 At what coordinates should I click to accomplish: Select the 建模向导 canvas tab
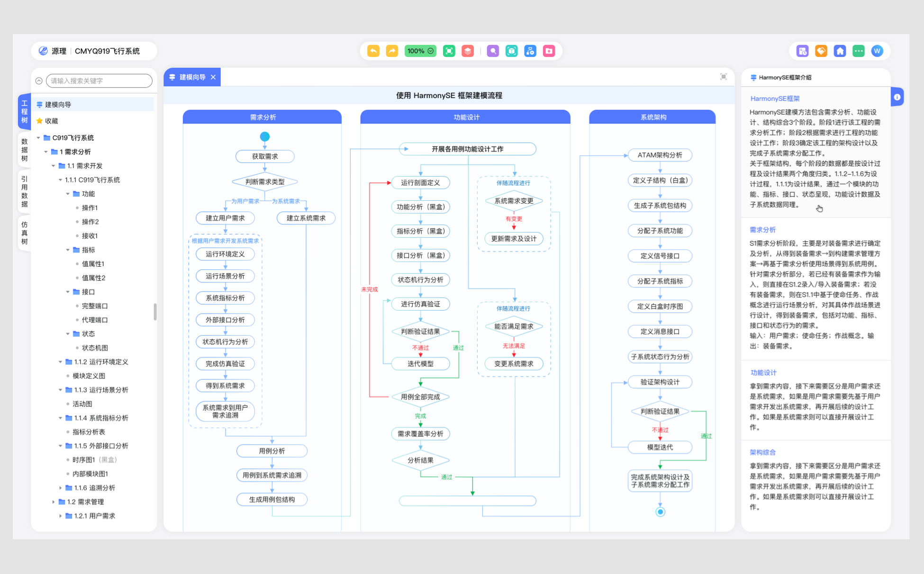pos(192,77)
